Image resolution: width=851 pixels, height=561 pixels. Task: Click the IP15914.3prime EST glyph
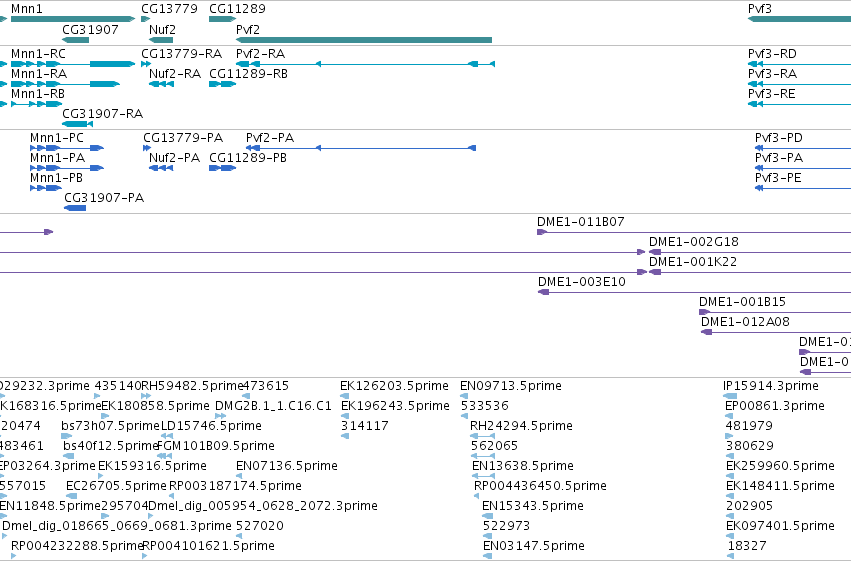point(730,396)
